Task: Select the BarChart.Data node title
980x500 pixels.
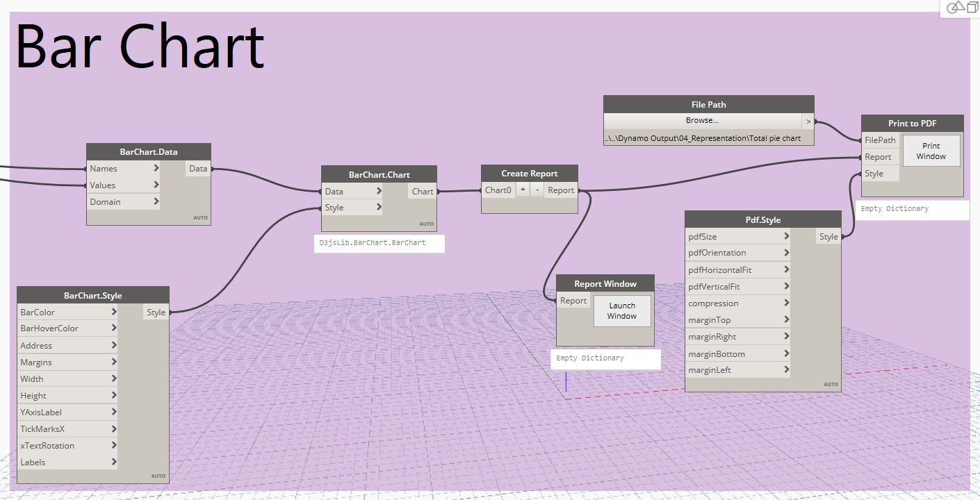Action: (149, 151)
